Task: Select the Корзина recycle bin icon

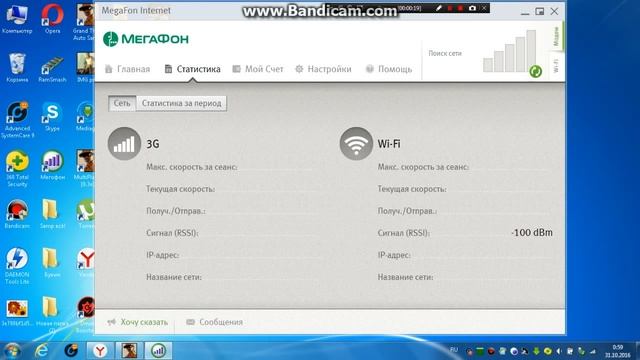Action: (x=17, y=67)
